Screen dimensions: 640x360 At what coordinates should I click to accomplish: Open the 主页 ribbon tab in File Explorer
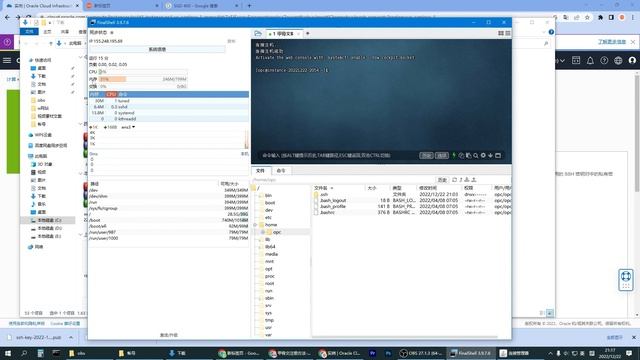point(48,32)
